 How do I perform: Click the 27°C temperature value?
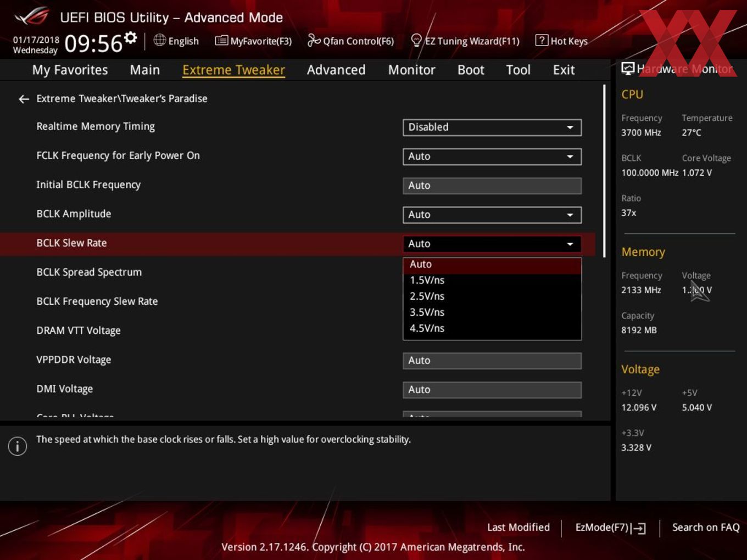pos(692,132)
